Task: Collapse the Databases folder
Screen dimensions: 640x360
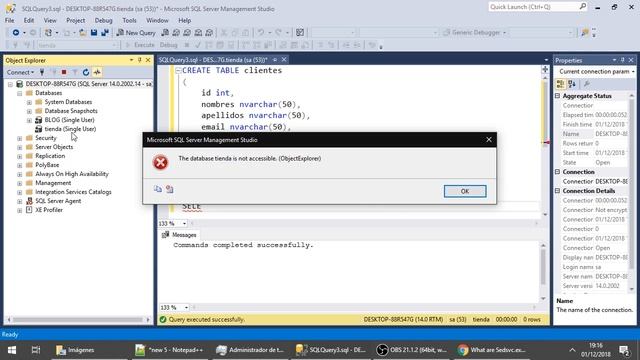Action: tap(20, 93)
